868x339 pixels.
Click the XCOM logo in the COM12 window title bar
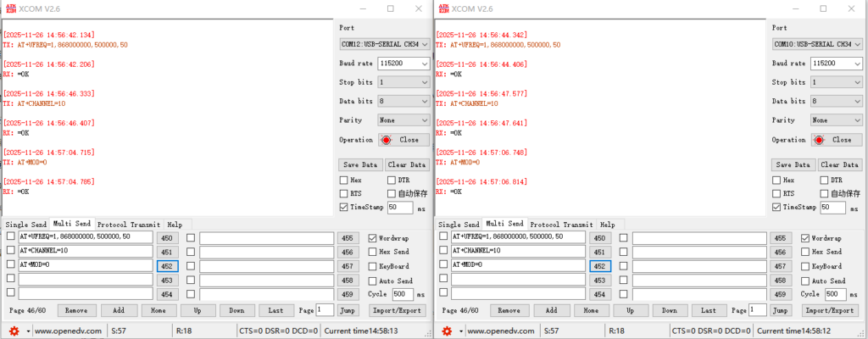(x=9, y=8)
